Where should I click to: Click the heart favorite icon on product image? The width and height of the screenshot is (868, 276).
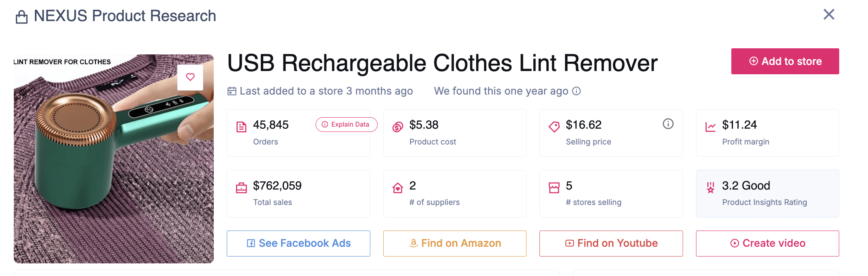tap(190, 77)
